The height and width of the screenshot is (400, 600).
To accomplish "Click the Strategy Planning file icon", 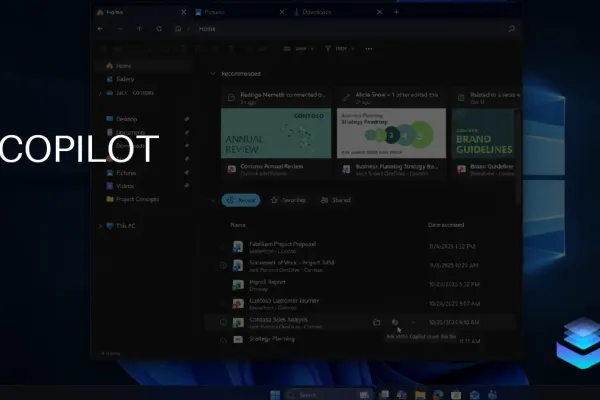I will pyautogui.click(x=238, y=339).
